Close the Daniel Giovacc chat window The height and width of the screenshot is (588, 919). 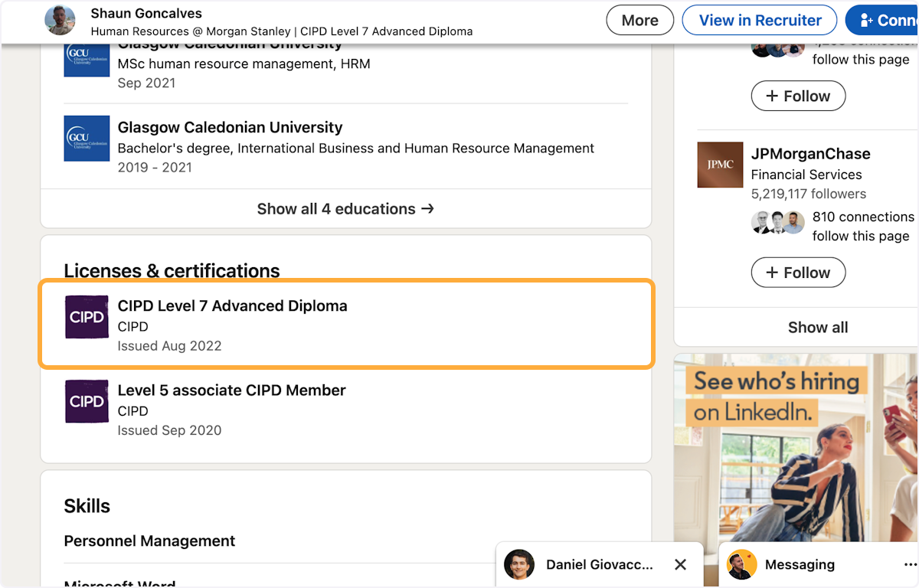click(x=680, y=564)
